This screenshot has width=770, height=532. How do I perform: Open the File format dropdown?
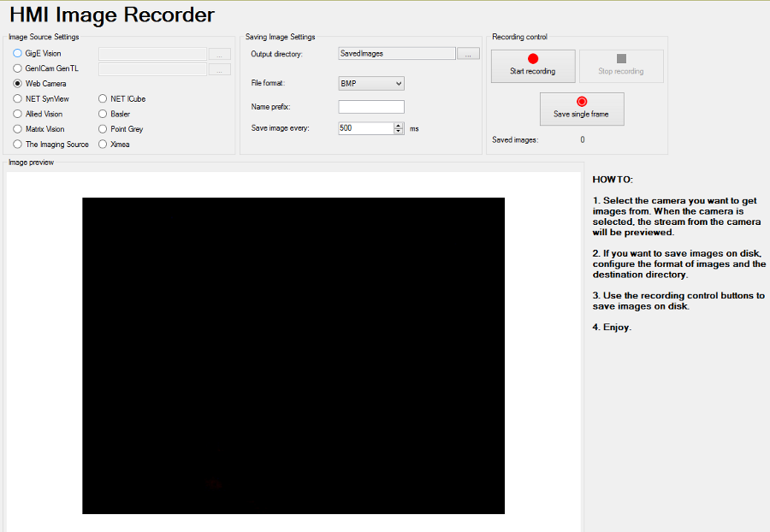click(371, 84)
